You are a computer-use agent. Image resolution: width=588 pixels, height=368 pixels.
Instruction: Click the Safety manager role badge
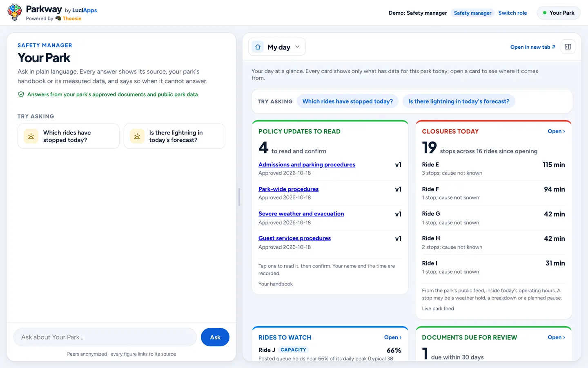click(472, 13)
